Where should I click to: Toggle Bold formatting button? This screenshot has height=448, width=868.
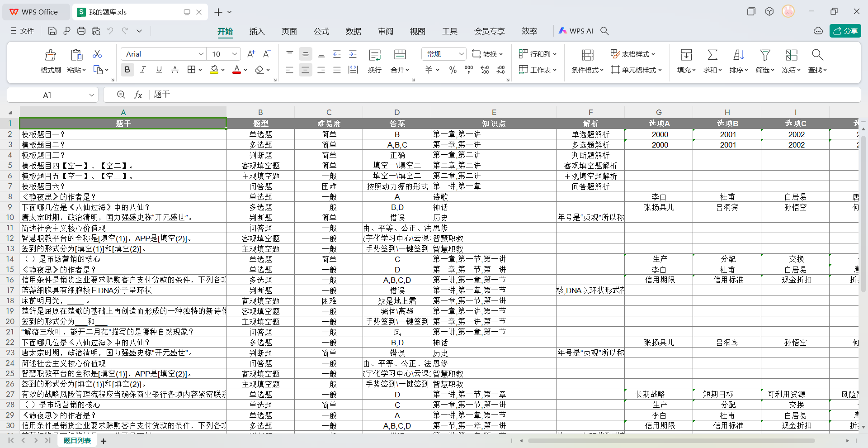coord(127,70)
